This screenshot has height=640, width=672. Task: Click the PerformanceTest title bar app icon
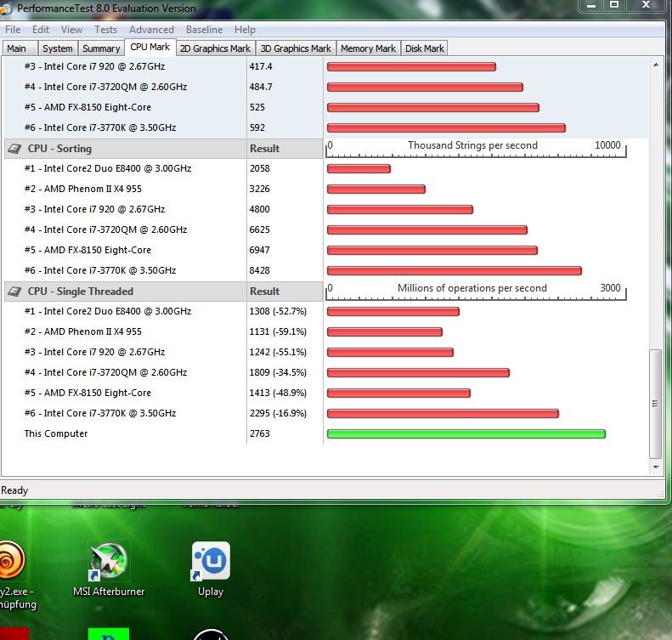coord(6,8)
